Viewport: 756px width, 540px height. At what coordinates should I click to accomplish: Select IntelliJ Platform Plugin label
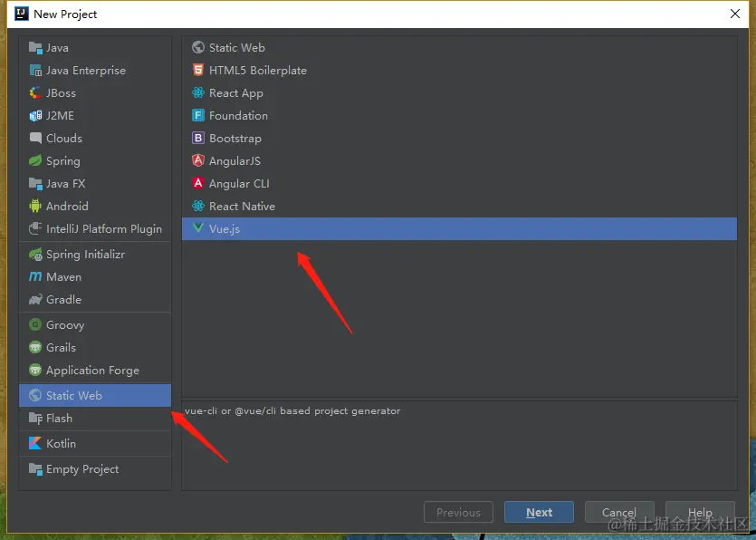tap(104, 229)
